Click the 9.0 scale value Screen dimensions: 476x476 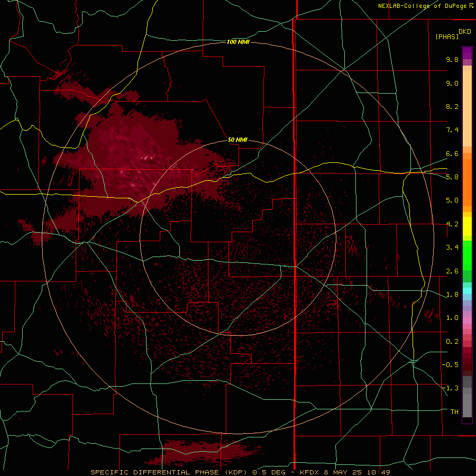[x=452, y=83]
